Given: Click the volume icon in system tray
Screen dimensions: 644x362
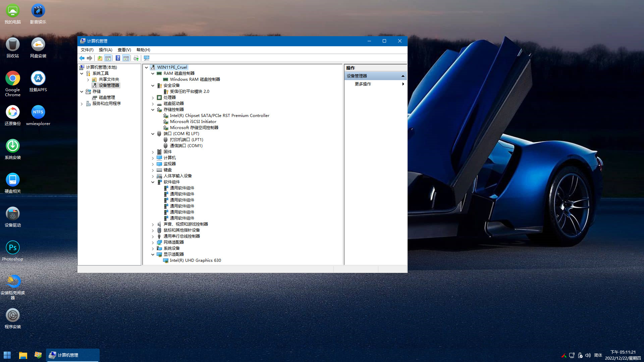Looking at the screenshot, I should (588, 355).
